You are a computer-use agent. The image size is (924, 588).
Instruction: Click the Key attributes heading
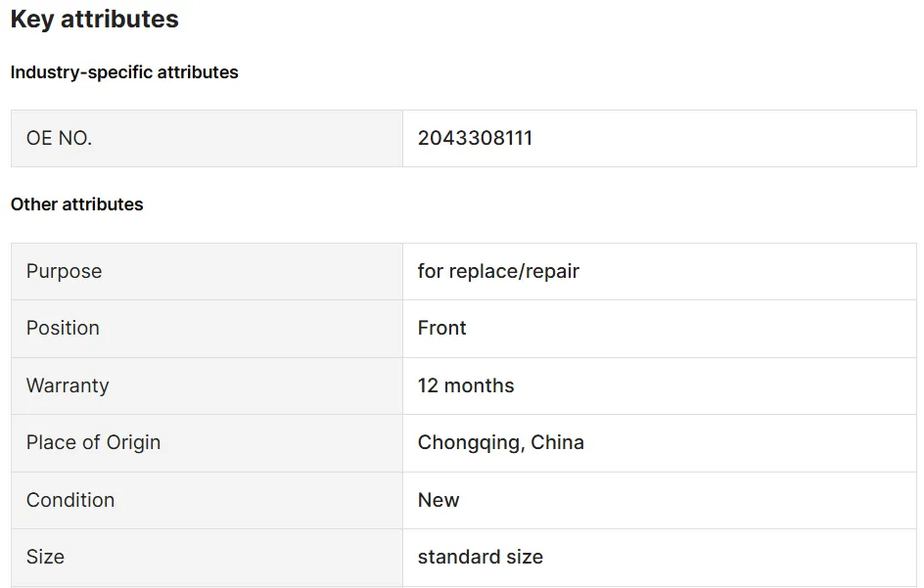tap(95, 20)
